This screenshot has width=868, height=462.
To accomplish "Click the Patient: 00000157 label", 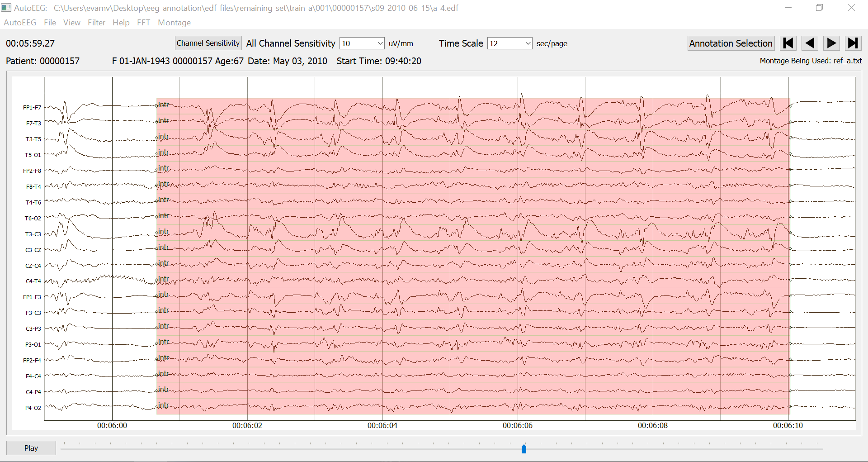I will point(42,61).
